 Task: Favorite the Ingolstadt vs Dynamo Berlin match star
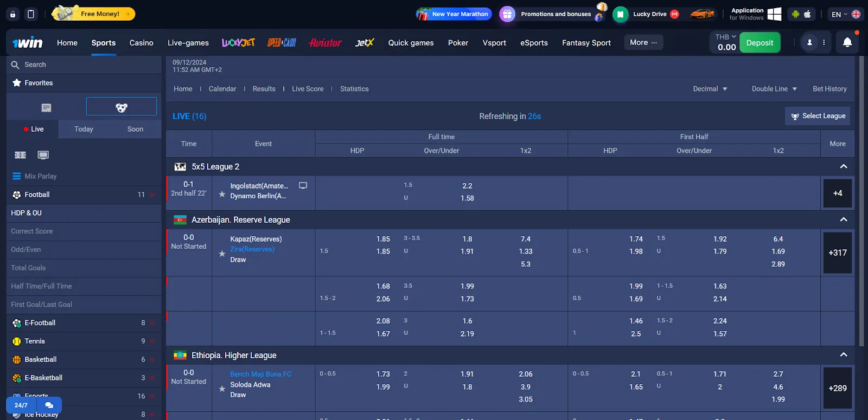pyautogui.click(x=222, y=194)
